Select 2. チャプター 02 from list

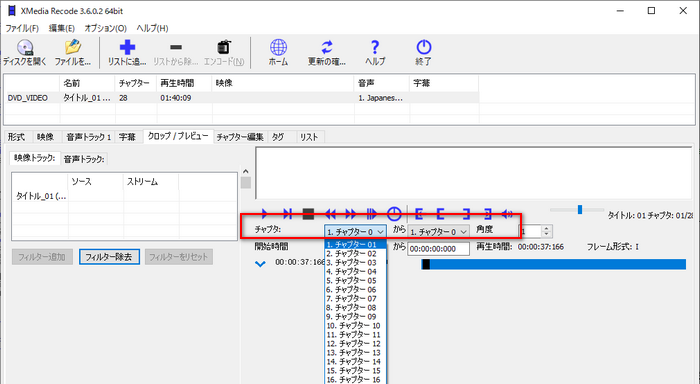click(355, 253)
